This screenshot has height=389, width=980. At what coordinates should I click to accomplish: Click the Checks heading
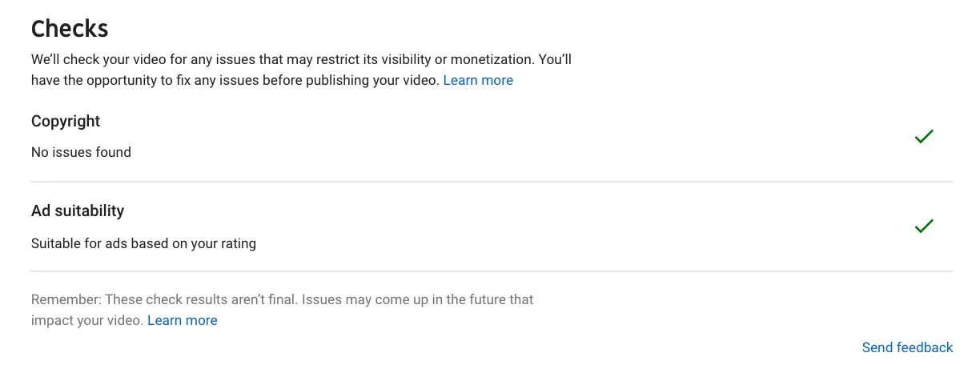pos(70,29)
